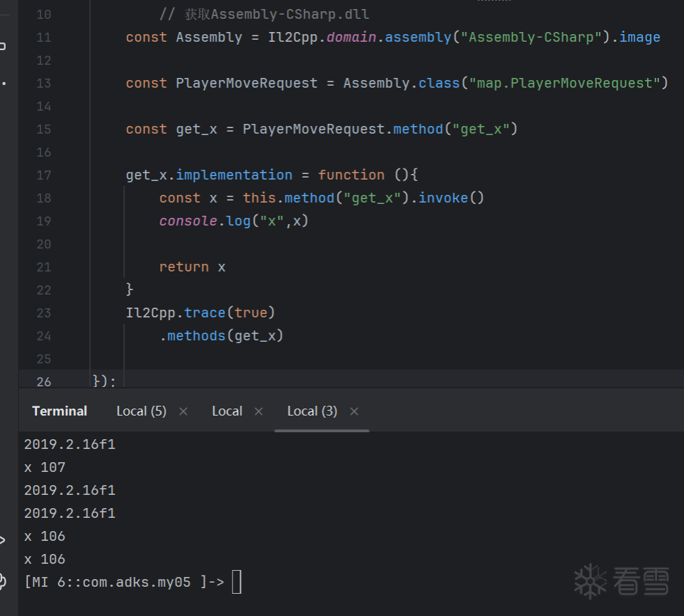Switch to the "Local (5)" terminal tab
This screenshot has height=616, width=684.
point(141,411)
